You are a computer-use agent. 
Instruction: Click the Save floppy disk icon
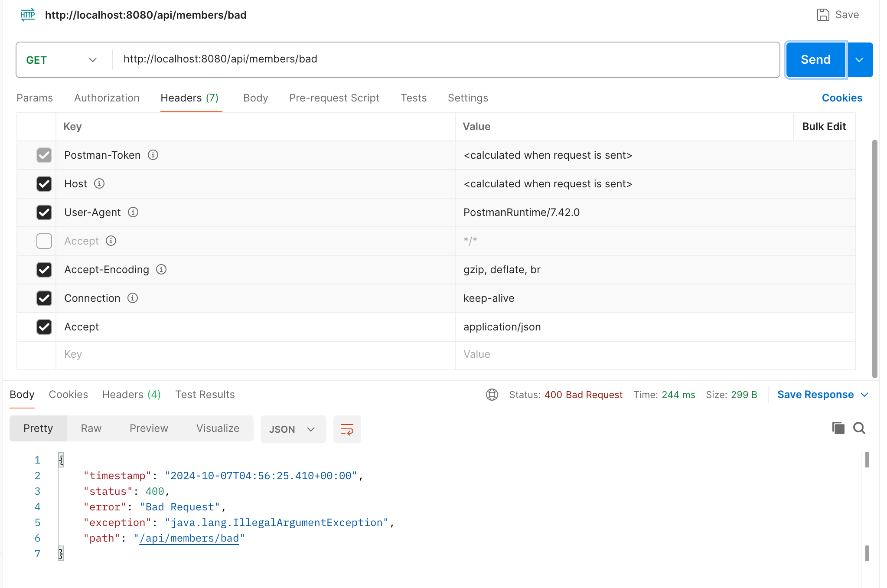[x=822, y=15]
